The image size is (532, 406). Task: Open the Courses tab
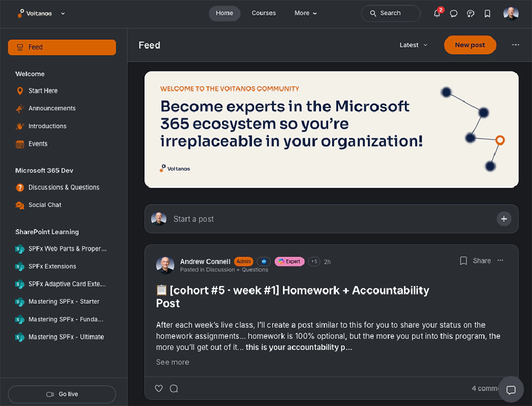(x=264, y=13)
